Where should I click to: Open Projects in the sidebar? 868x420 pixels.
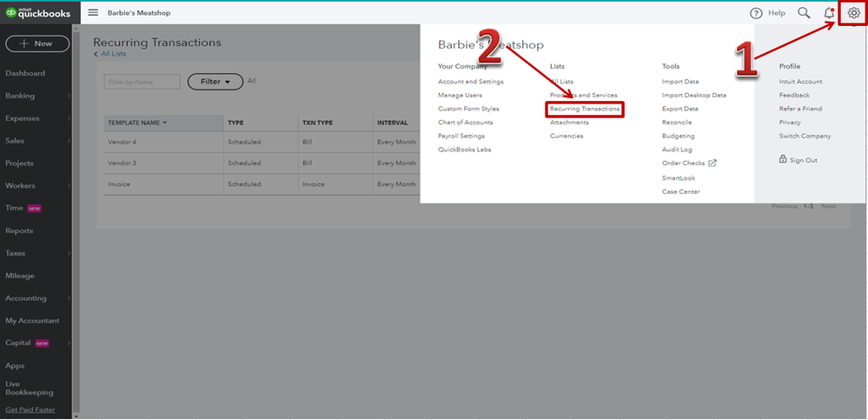click(19, 163)
